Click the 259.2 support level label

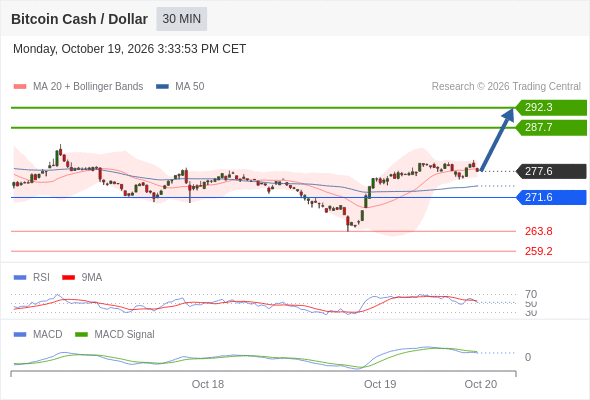pos(539,251)
